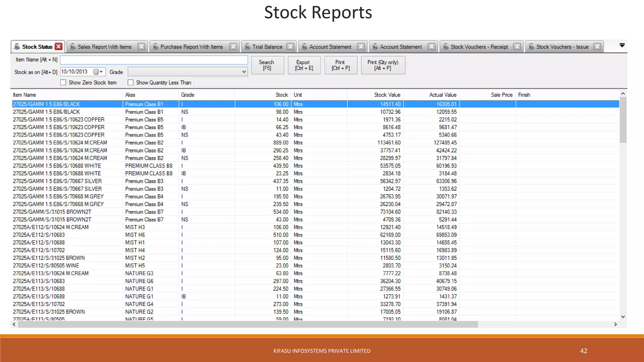The height and width of the screenshot is (362, 644).
Task: Click the Print [Ctrl + P] button
Action: pyautogui.click(x=341, y=65)
